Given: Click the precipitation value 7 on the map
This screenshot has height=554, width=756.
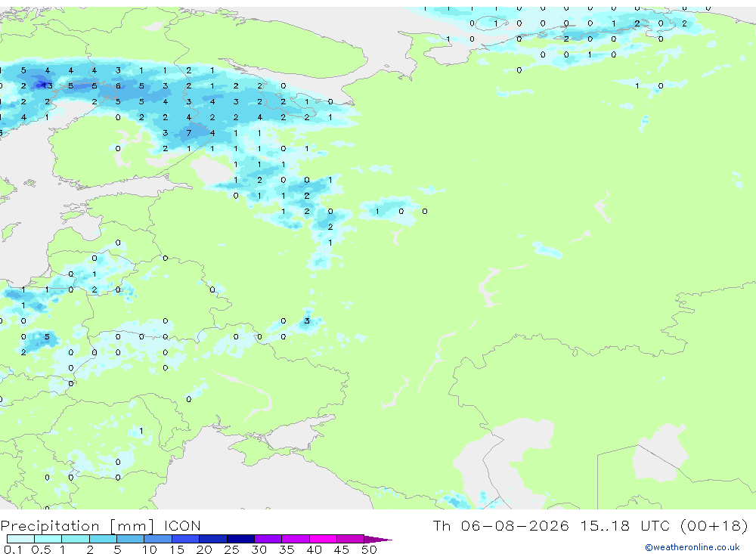Looking at the screenshot, I should [188, 133].
